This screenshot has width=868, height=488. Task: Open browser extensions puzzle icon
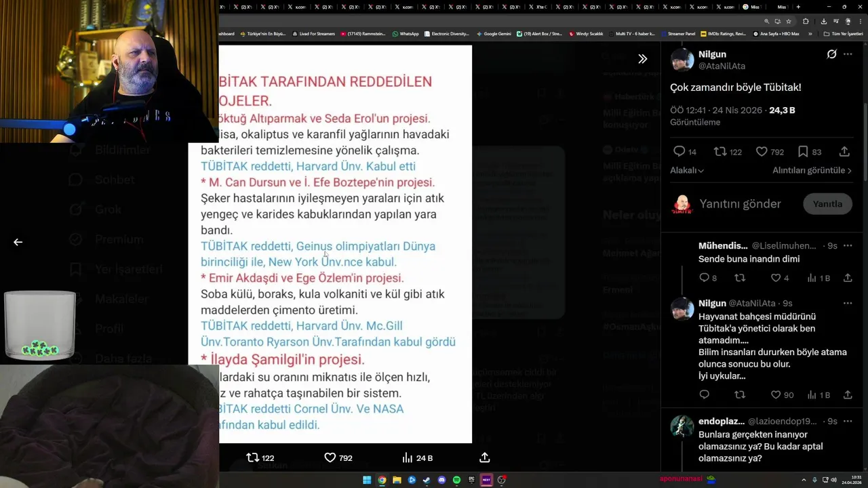806,21
